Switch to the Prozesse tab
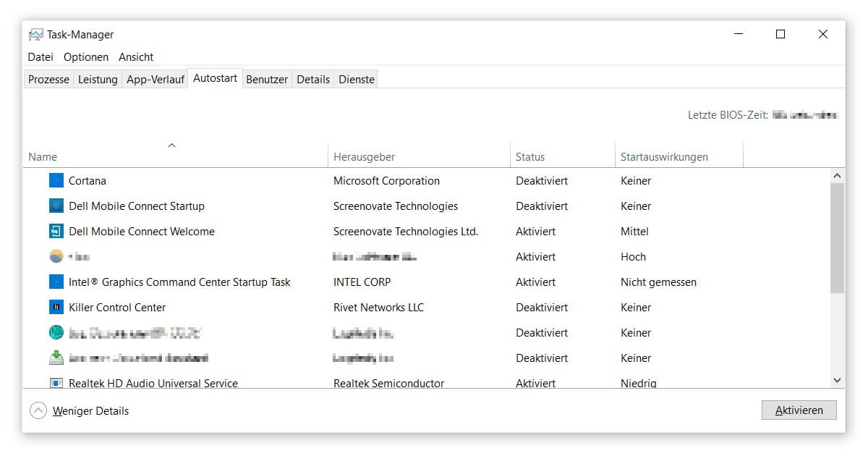 coord(48,80)
